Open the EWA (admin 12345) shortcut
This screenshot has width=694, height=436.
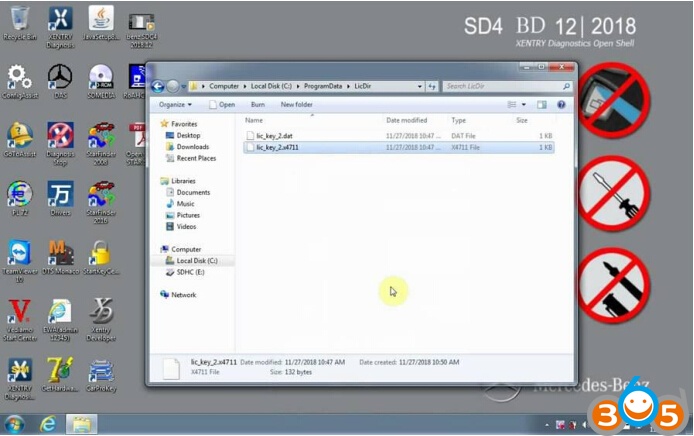pyautogui.click(x=60, y=320)
